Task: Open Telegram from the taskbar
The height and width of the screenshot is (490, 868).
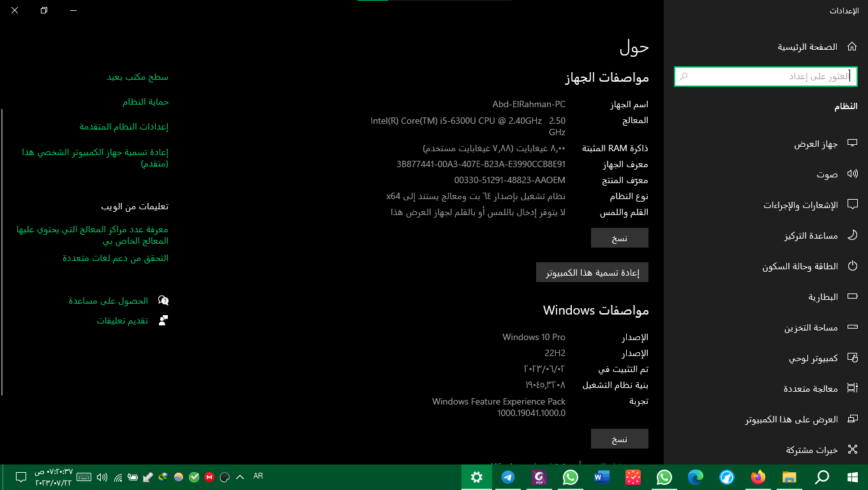Action: [508, 477]
